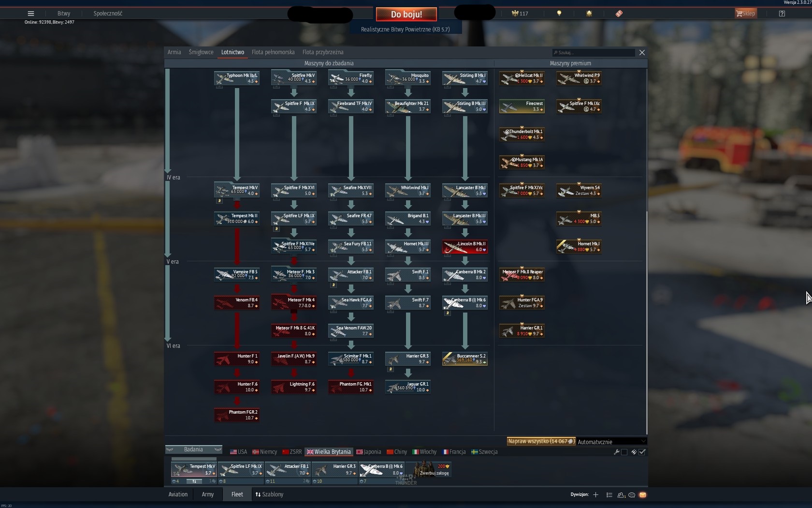Image resolution: width=812 pixels, height=508 pixels.
Task: Open the Bitwy menu
Action: point(64,14)
